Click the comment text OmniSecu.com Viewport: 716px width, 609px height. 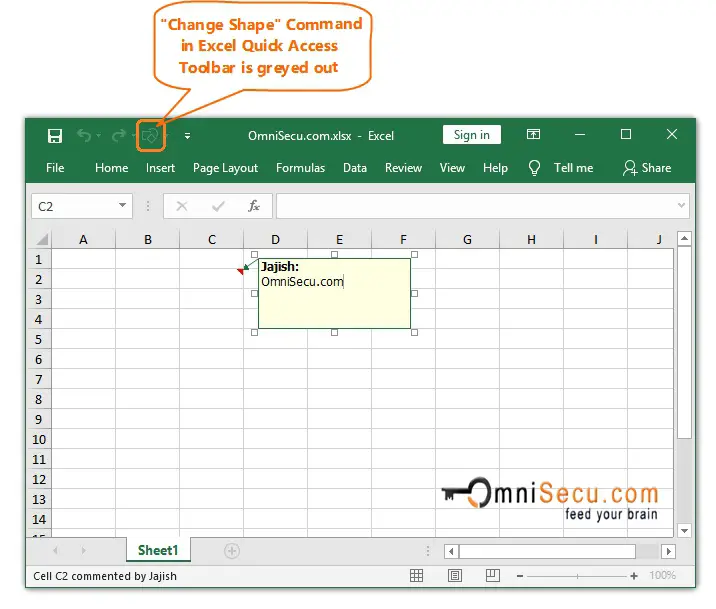(x=302, y=282)
